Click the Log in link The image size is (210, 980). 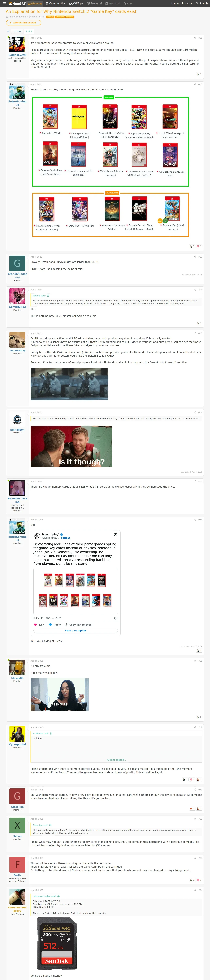175,3
